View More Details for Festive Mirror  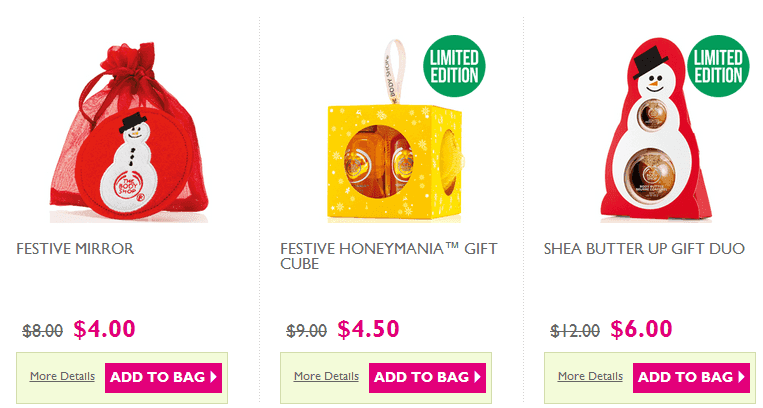tap(62, 376)
